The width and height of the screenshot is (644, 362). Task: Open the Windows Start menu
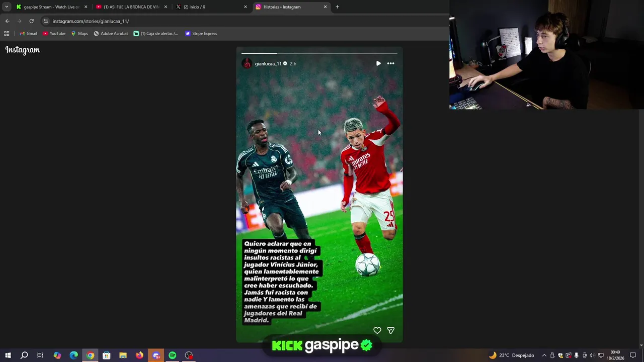click(x=8, y=355)
